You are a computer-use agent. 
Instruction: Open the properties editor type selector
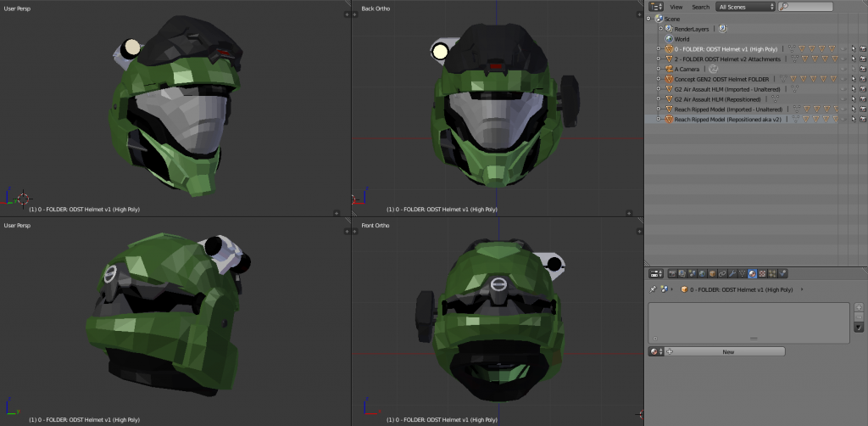657,273
